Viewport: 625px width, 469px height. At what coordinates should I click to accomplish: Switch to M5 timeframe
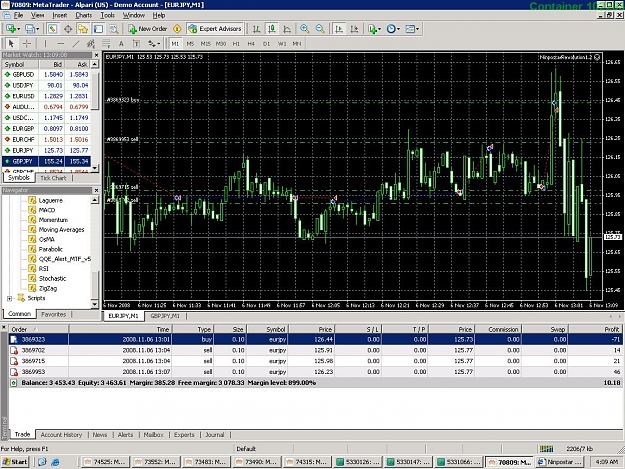[x=190, y=44]
